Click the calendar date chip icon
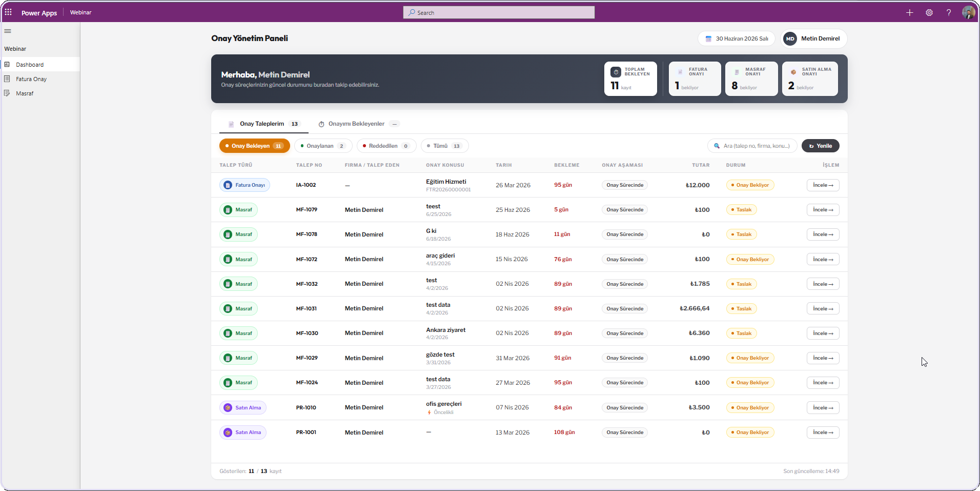Image resolution: width=980 pixels, height=491 pixels. click(x=708, y=38)
